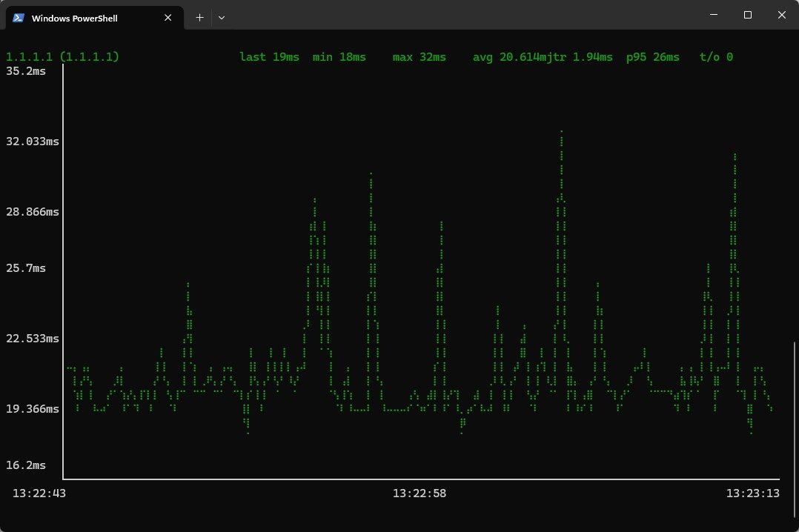Screen dimensions: 799x532
Task: Click the 32.033ms y-axis label
Action: click(33, 142)
